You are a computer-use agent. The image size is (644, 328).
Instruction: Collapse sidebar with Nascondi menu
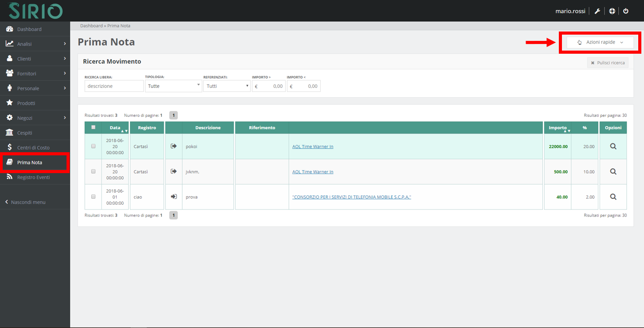tap(28, 202)
